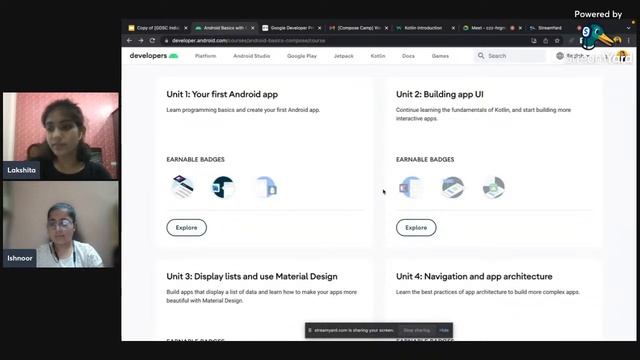Close the Meet tab
This screenshot has height=360, width=640.
click(520, 28)
